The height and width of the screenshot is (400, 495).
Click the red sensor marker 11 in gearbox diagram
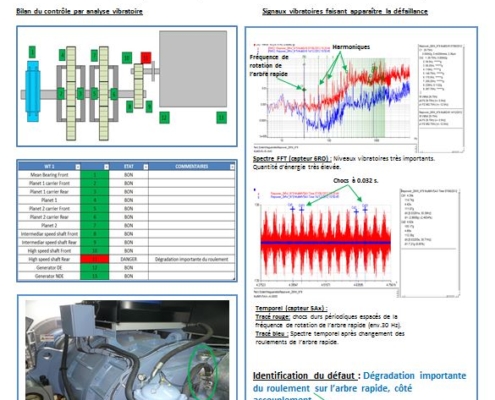tap(146, 58)
